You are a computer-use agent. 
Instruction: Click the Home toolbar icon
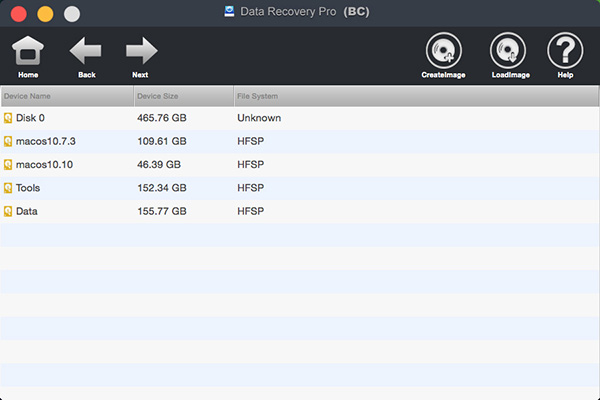click(x=28, y=52)
